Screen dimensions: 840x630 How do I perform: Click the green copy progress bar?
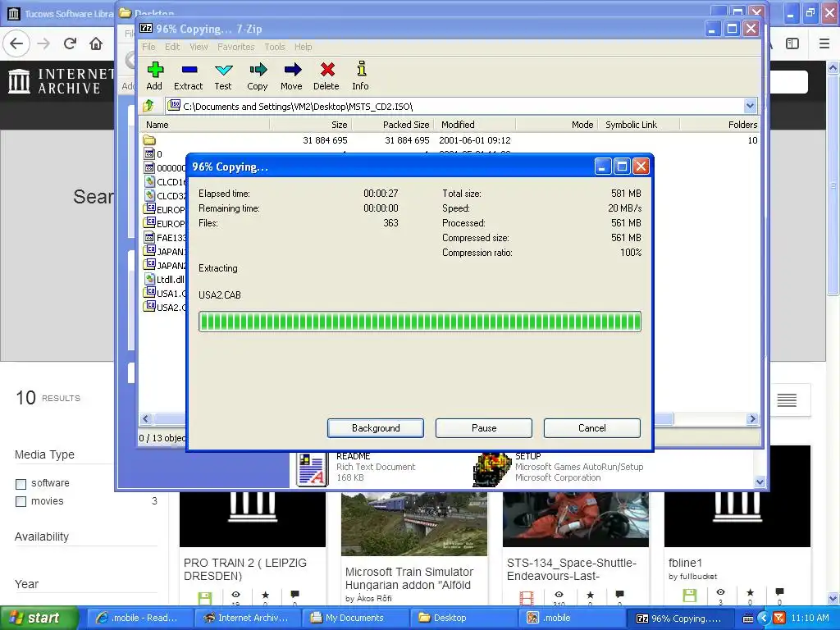(x=420, y=322)
